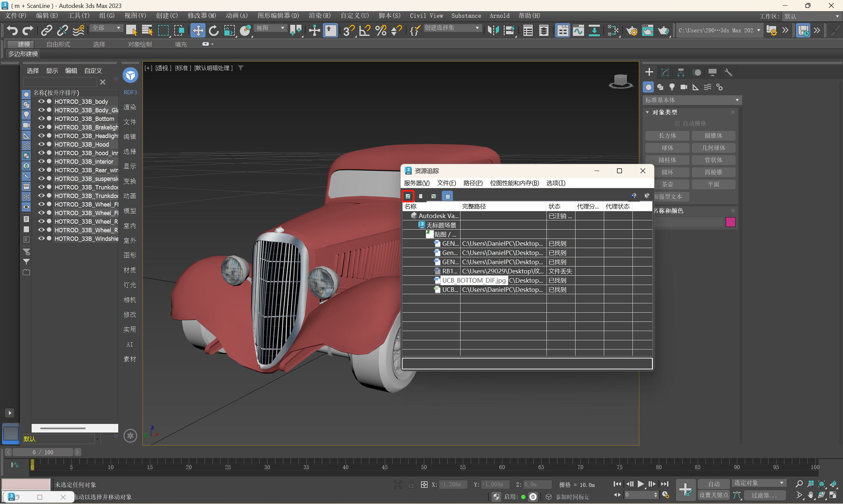Open the 标准基本体 dropdown
This screenshot has width=843, height=504.
[691, 100]
